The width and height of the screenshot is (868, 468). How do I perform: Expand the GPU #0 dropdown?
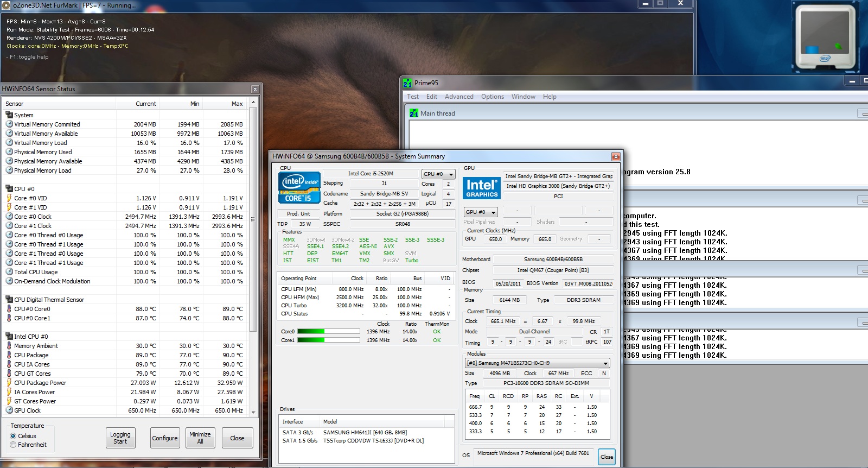click(481, 212)
